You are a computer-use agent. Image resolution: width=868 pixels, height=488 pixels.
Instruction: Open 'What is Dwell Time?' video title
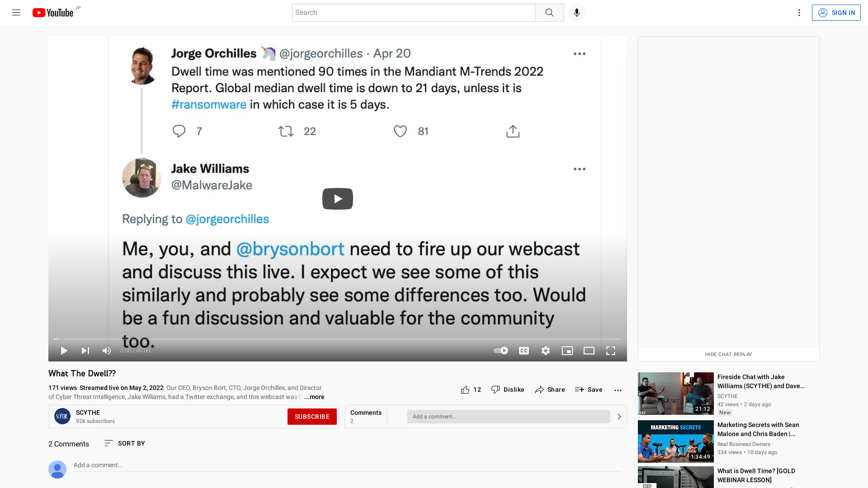(756, 475)
